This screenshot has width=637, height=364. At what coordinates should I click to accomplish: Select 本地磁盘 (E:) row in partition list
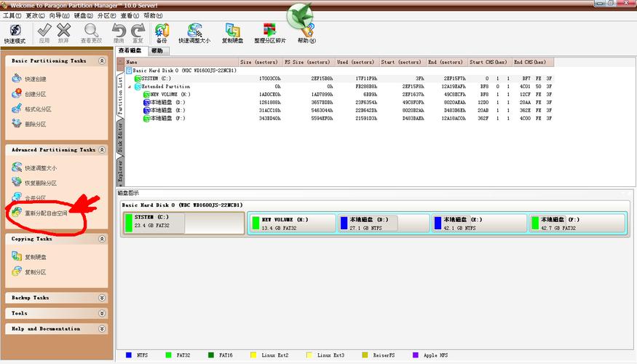coord(339,111)
